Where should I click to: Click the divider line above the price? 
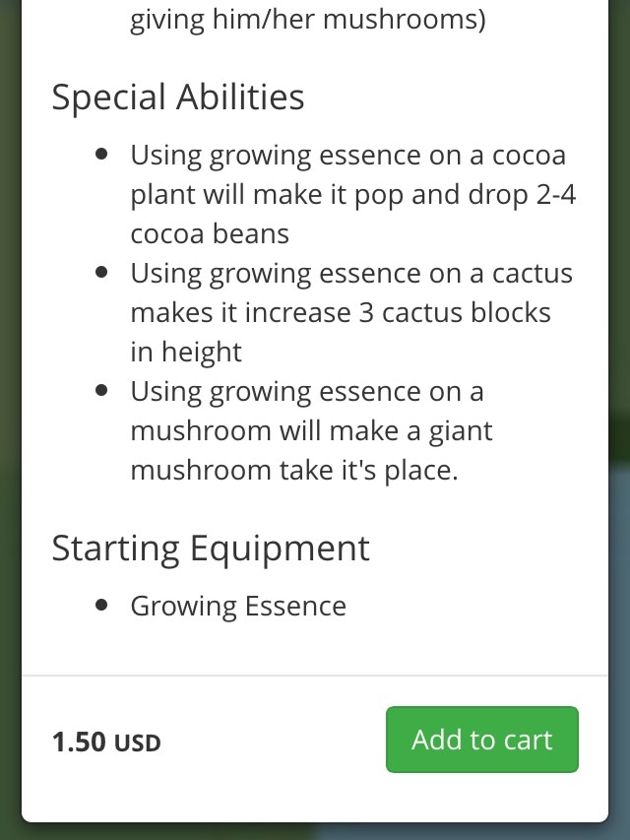click(315, 676)
